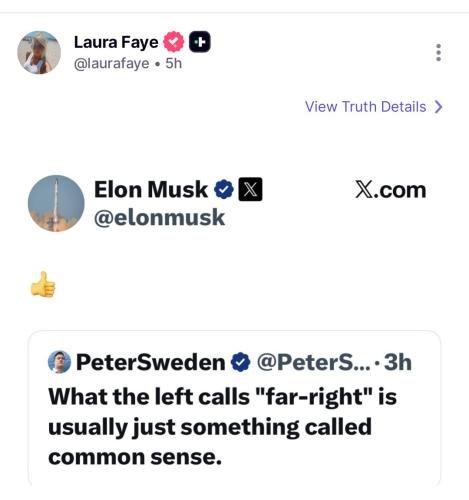This screenshot has width=469, height=500.
Task: Open the quoted far-right common sense post
Action: (x=234, y=408)
